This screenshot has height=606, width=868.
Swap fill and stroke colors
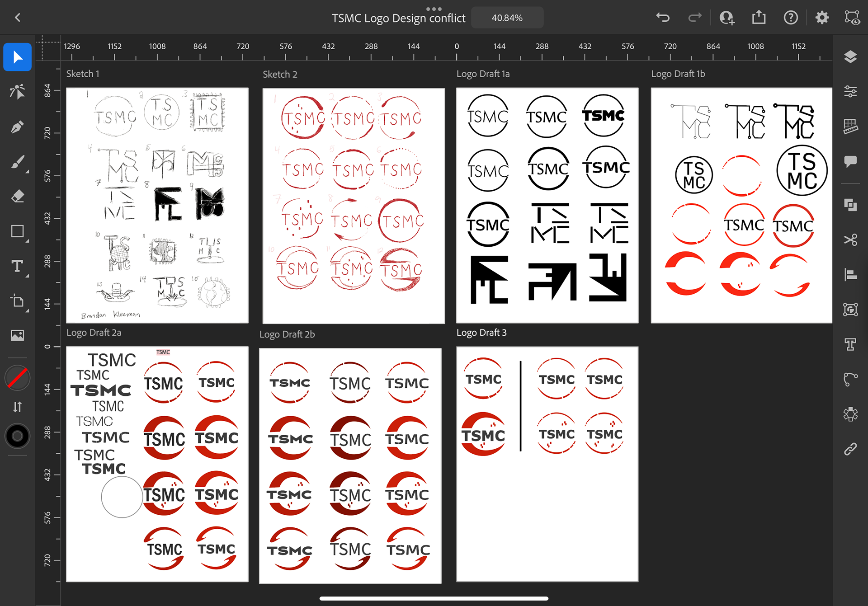[x=17, y=407]
